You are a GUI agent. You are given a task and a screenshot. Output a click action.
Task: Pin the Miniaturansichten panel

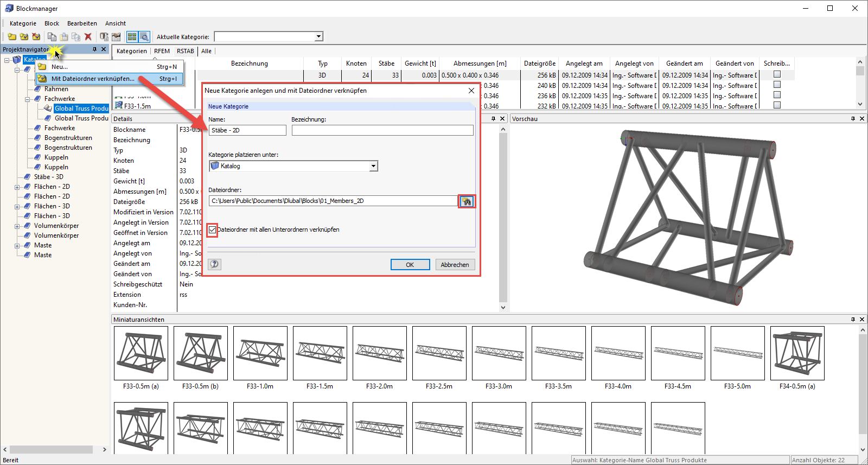(x=853, y=319)
